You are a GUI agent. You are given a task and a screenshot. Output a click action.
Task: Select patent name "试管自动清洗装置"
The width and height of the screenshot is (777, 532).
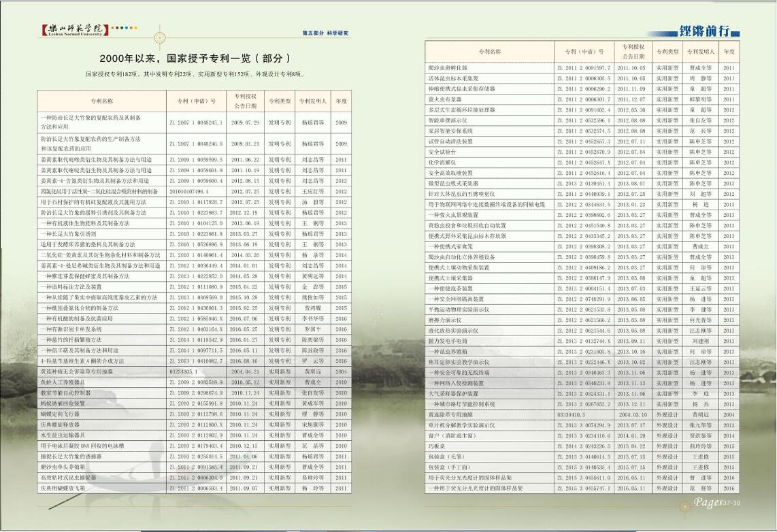tap(451, 142)
